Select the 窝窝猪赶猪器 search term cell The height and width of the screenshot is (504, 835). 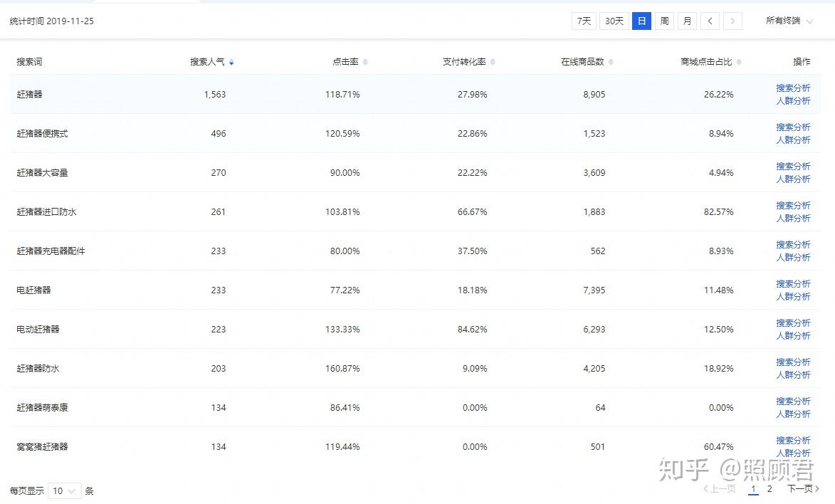click(x=42, y=447)
